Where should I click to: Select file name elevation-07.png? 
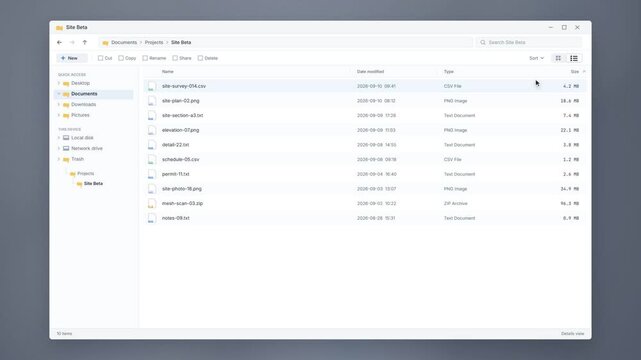tap(181, 130)
